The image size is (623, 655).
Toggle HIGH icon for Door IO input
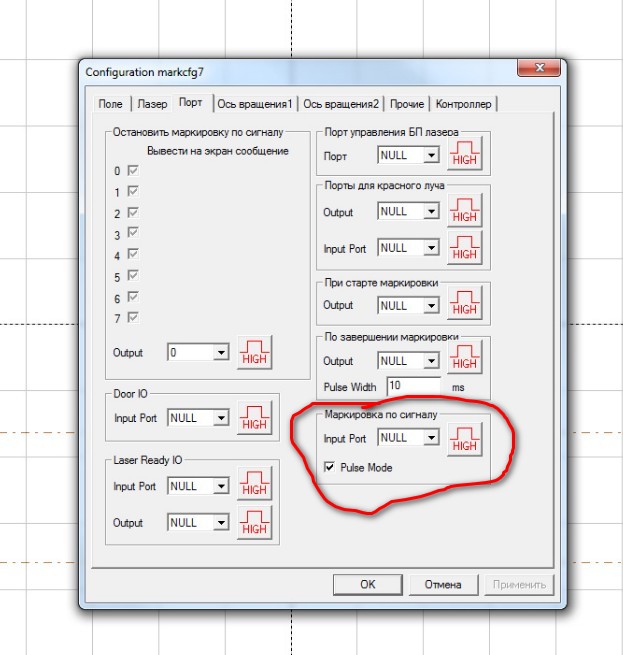[254, 417]
